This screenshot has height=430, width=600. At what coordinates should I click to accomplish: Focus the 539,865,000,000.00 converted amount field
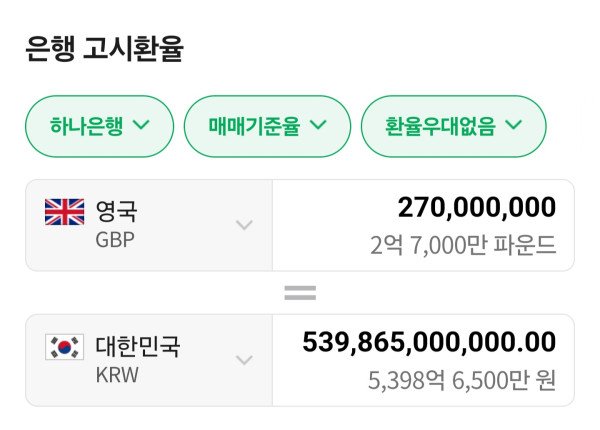click(429, 342)
